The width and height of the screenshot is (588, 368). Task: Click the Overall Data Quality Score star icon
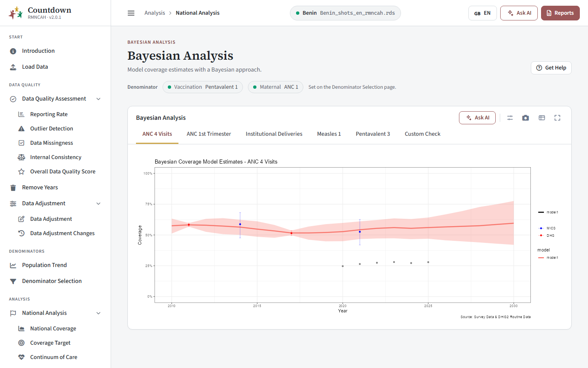point(21,172)
